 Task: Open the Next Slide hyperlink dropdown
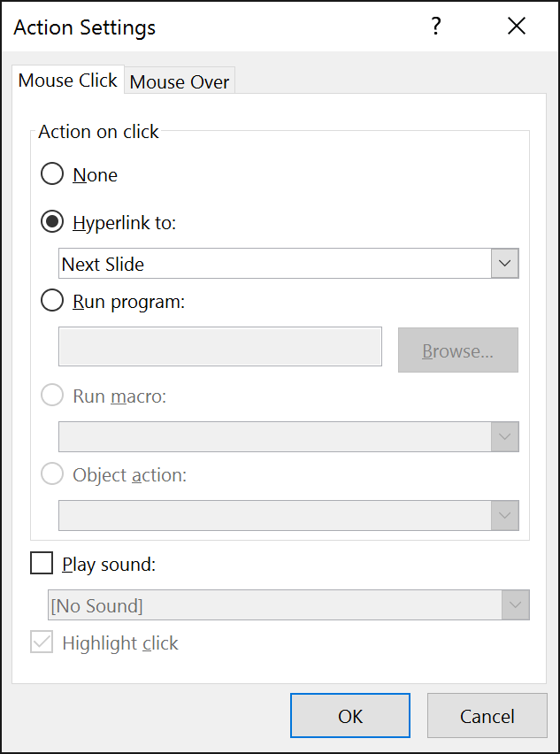pyautogui.click(x=505, y=263)
